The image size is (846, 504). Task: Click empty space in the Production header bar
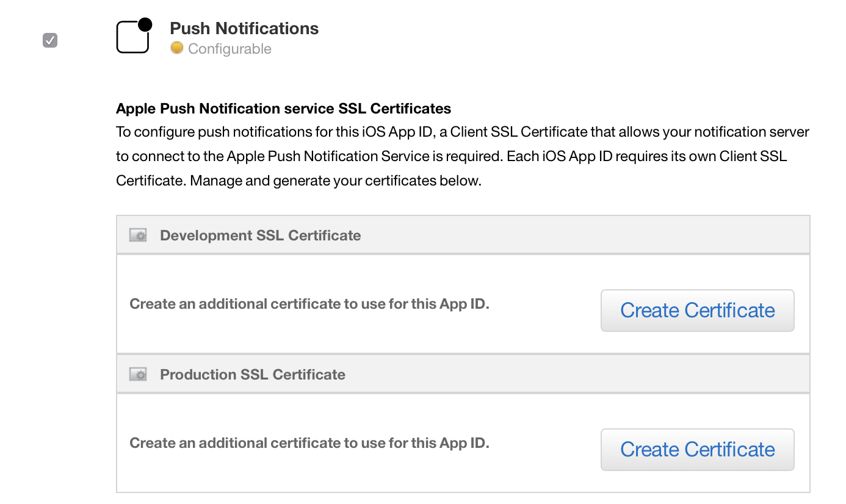coord(580,375)
